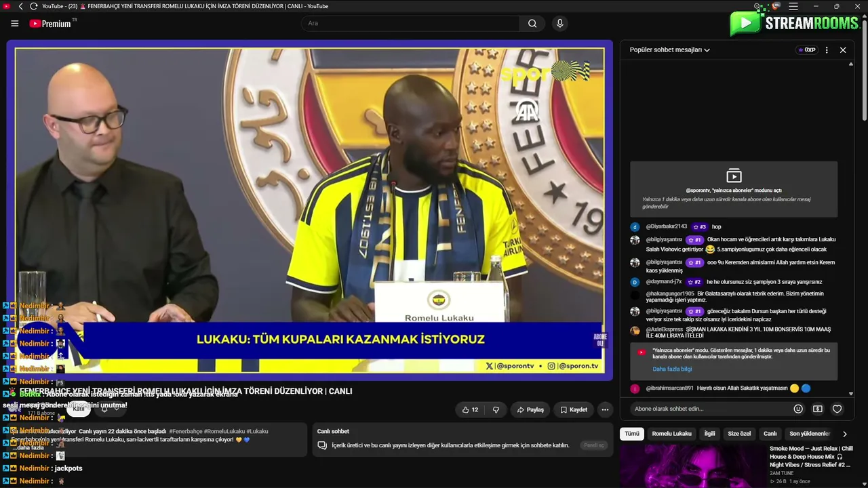
Task: Click the Canlı sohbet heading
Action: (333, 431)
